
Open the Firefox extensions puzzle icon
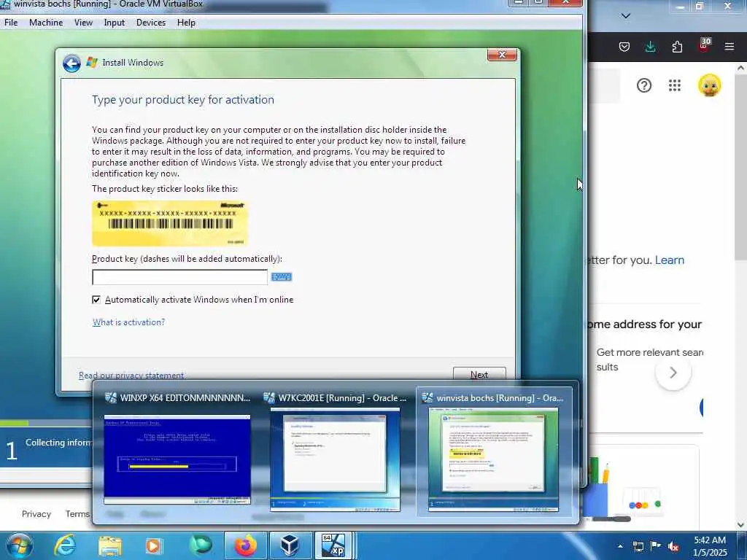677,47
